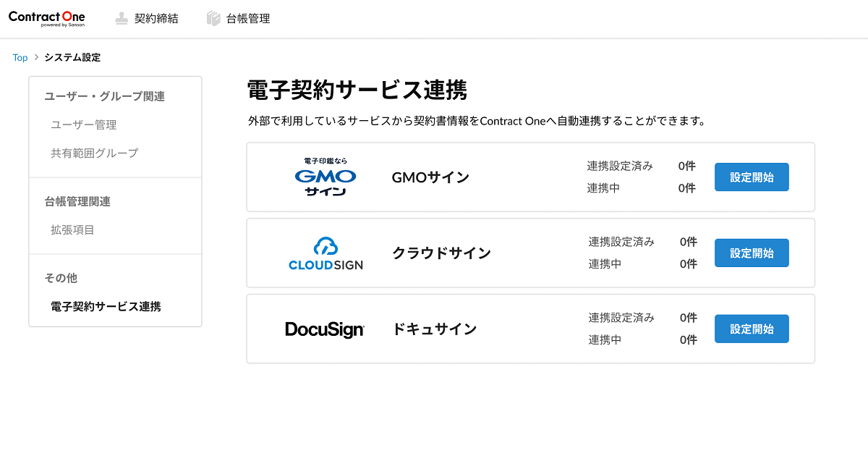Click the Contract One logo
The image size is (868, 456).
point(46,18)
